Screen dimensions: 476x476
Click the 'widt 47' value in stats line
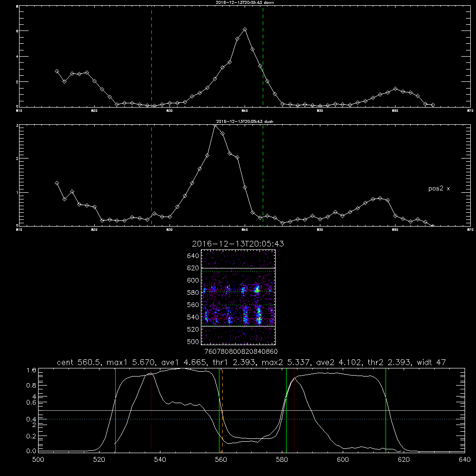pyautogui.click(x=431, y=362)
